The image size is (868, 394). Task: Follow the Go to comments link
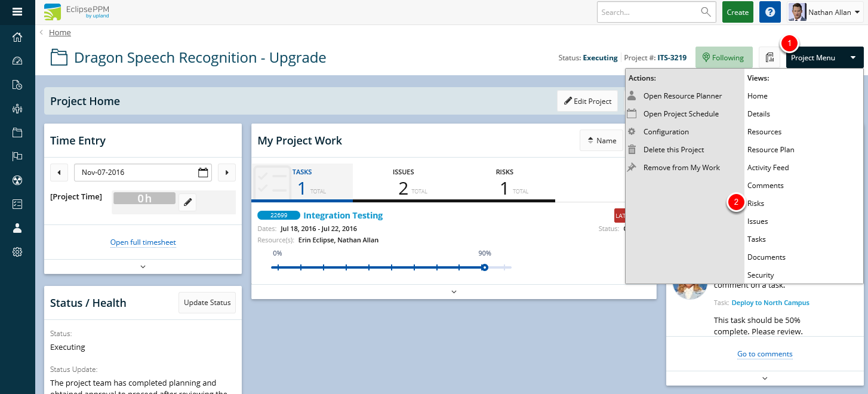coord(765,354)
